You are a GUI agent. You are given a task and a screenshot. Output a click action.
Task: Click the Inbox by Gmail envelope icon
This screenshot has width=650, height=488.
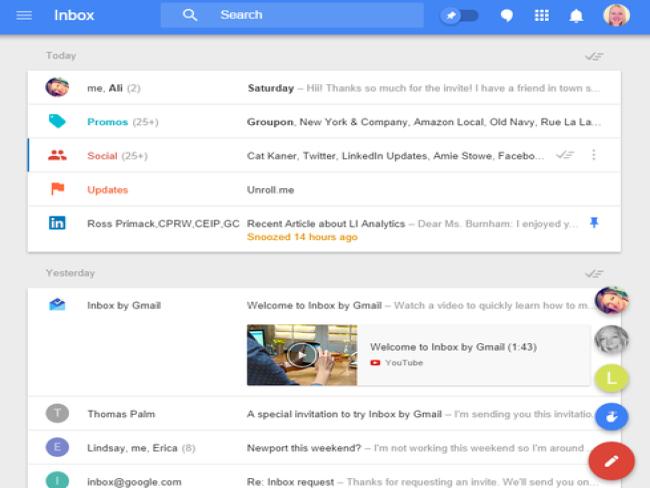(57, 305)
